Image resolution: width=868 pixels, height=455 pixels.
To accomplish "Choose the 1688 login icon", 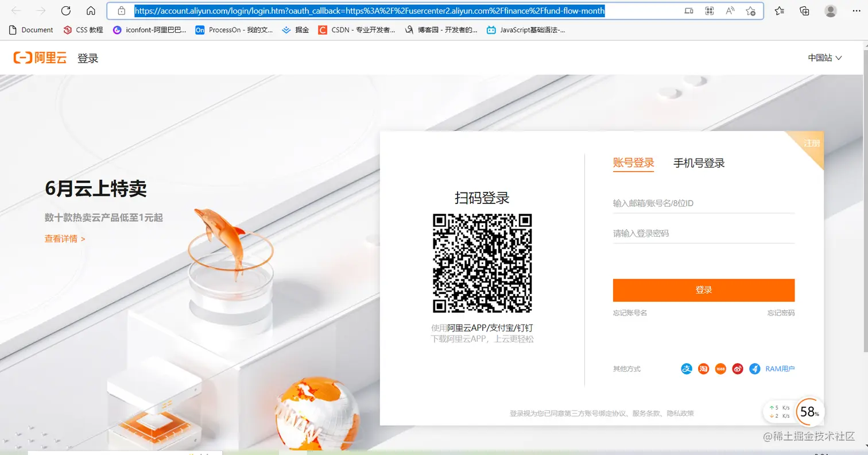I will [x=720, y=369].
